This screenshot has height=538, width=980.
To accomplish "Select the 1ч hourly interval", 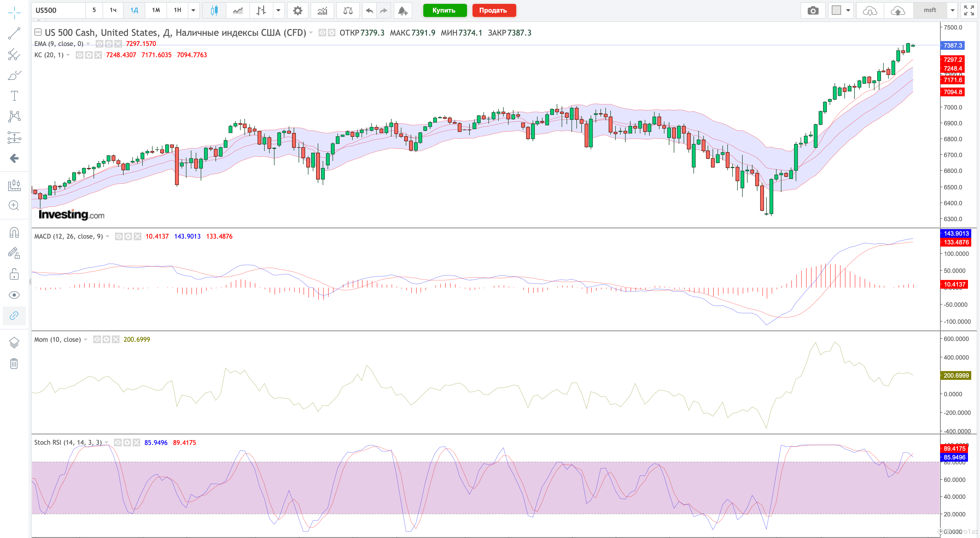I will 113,10.
